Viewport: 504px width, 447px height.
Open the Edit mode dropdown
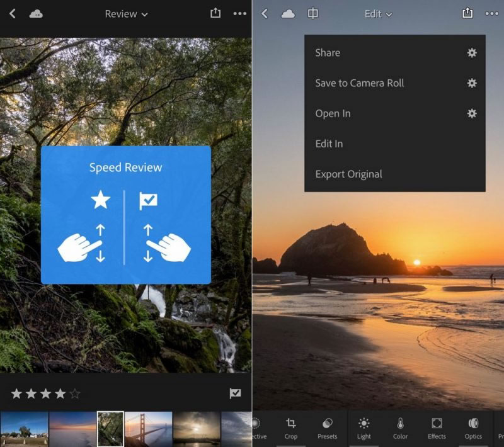click(378, 14)
